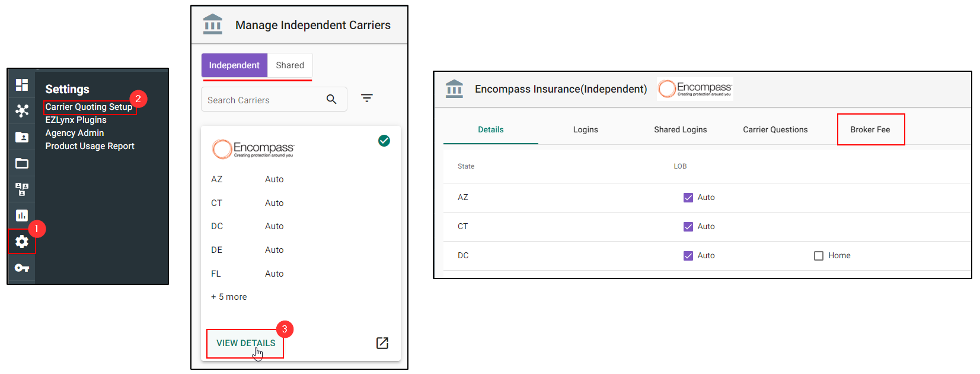This screenshot has height=374, width=980.
Task: Switch to the Logins tab
Action: (x=586, y=129)
